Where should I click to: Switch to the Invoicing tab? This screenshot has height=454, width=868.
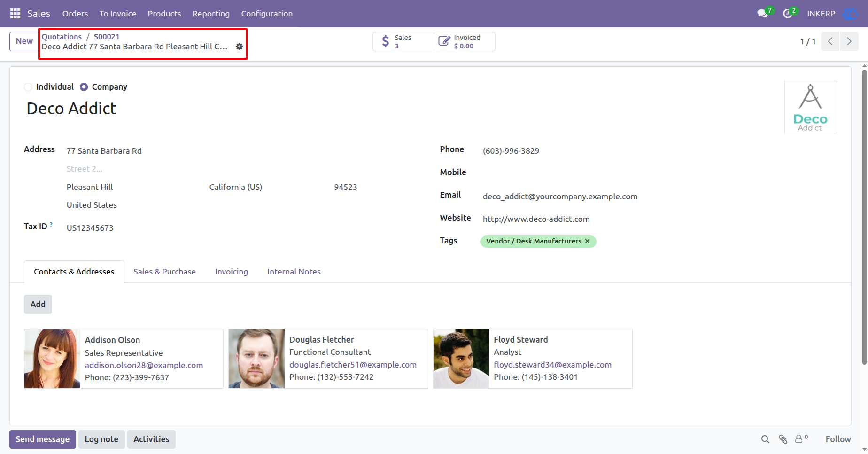232,272
